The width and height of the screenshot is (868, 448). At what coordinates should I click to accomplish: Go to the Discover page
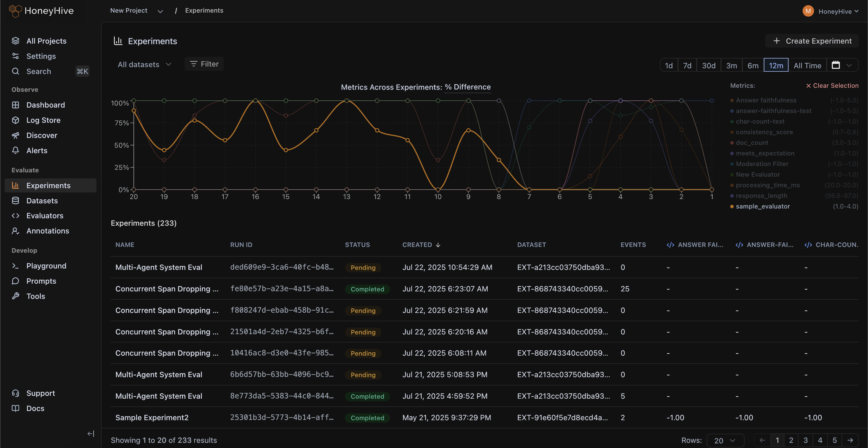(41, 135)
